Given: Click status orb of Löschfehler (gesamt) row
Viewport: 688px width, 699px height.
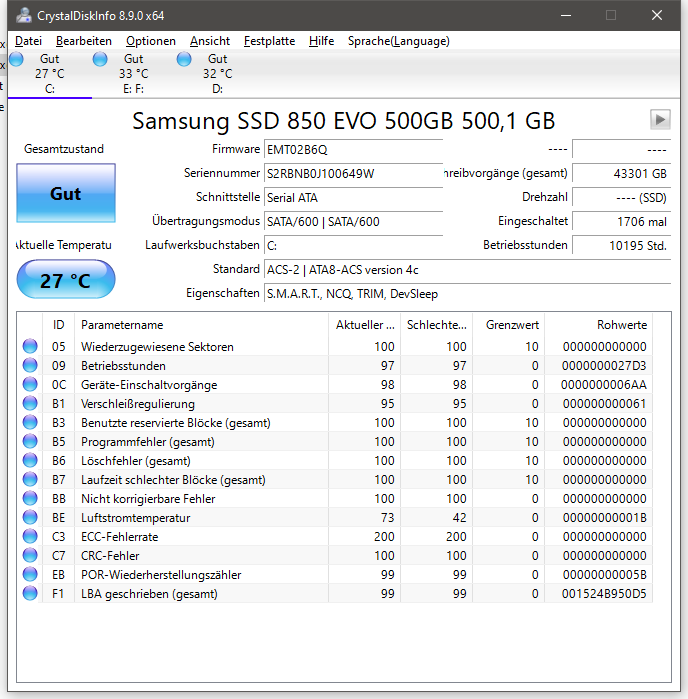Looking at the screenshot, I should tap(30, 461).
